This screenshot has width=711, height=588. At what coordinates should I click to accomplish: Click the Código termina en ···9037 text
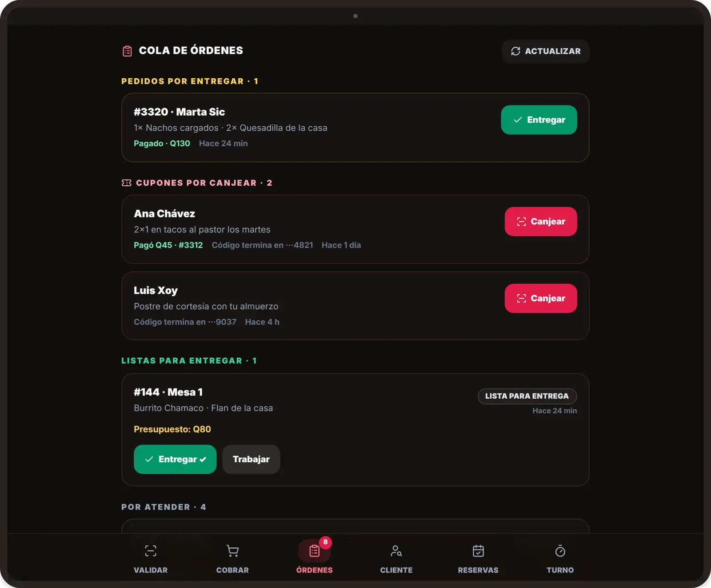(x=185, y=322)
